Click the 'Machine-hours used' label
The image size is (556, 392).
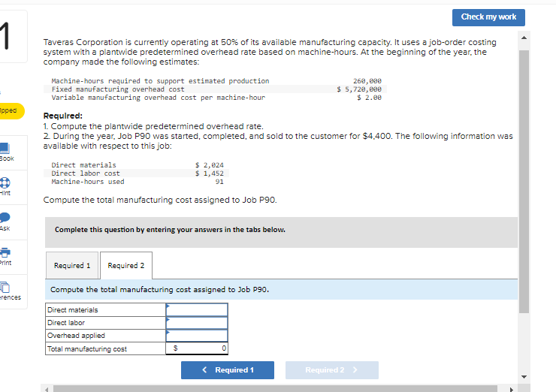[88, 182]
